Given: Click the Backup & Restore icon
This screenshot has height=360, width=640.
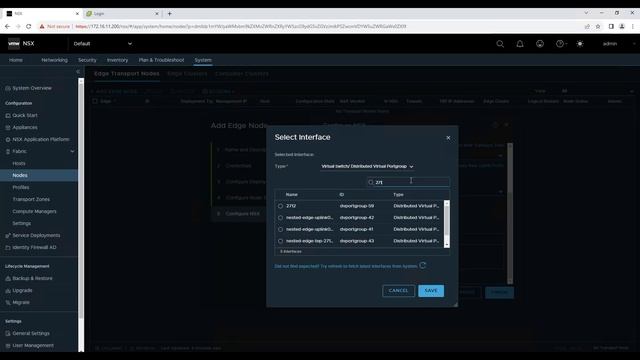Looking at the screenshot, I should point(8,278).
